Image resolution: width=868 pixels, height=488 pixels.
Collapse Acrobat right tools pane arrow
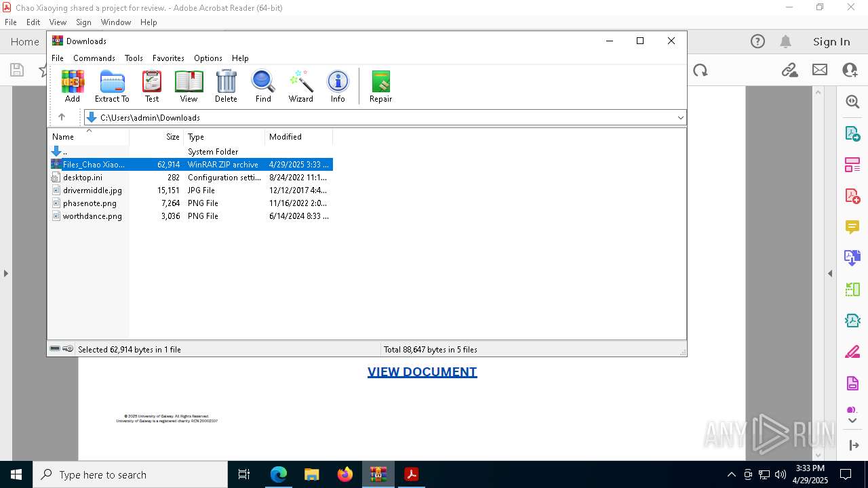830,274
